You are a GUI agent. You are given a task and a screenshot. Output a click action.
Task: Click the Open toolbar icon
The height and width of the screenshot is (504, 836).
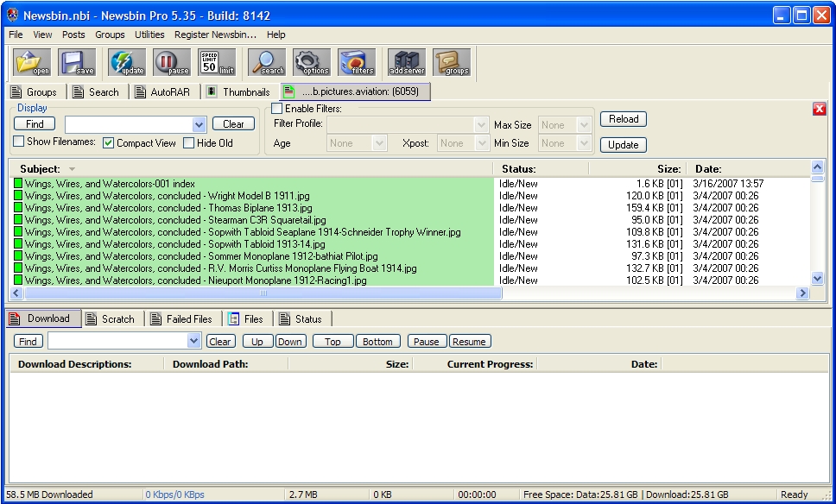pyautogui.click(x=32, y=62)
